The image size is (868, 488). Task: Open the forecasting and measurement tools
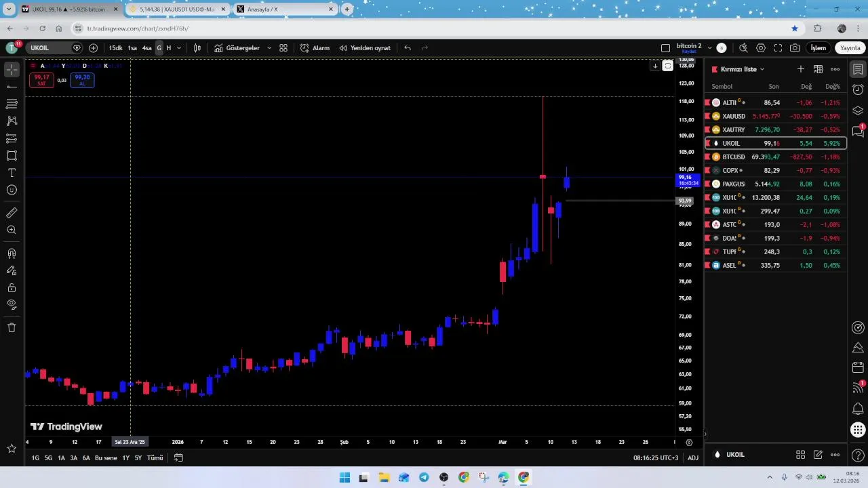(12, 138)
